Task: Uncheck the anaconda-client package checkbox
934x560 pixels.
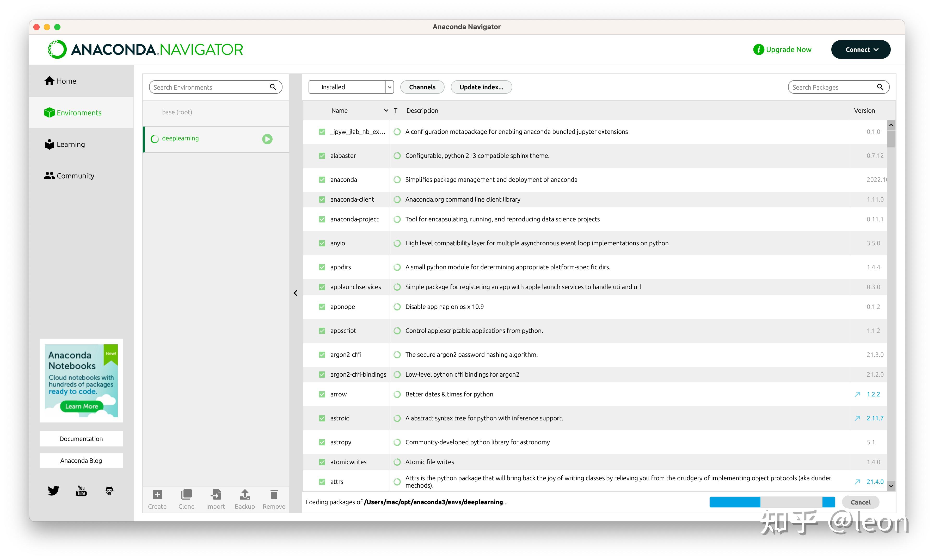Action: click(322, 200)
